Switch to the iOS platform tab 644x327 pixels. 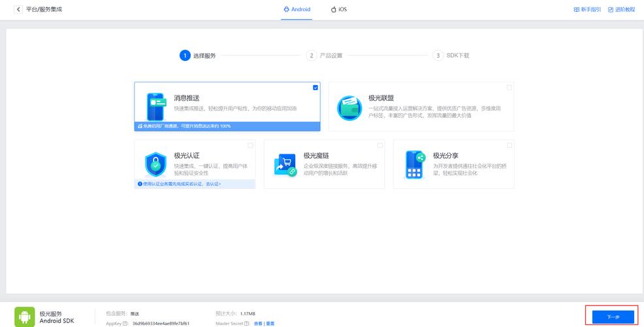[339, 9]
